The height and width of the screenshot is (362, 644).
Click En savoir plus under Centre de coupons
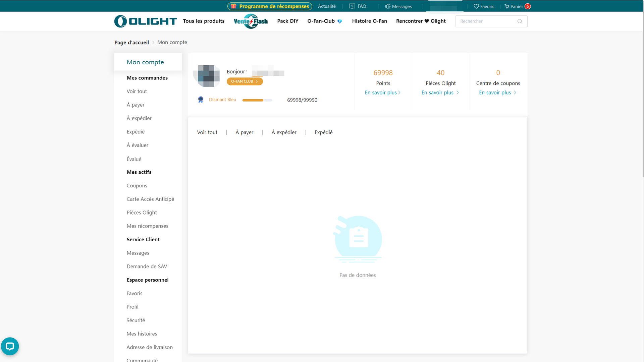(x=498, y=93)
